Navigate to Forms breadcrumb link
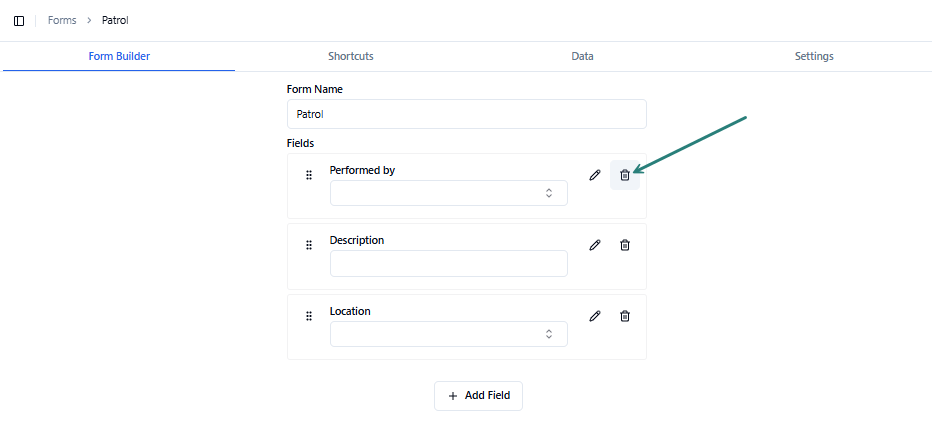Image resolution: width=932 pixels, height=434 pixels. (x=62, y=21)
